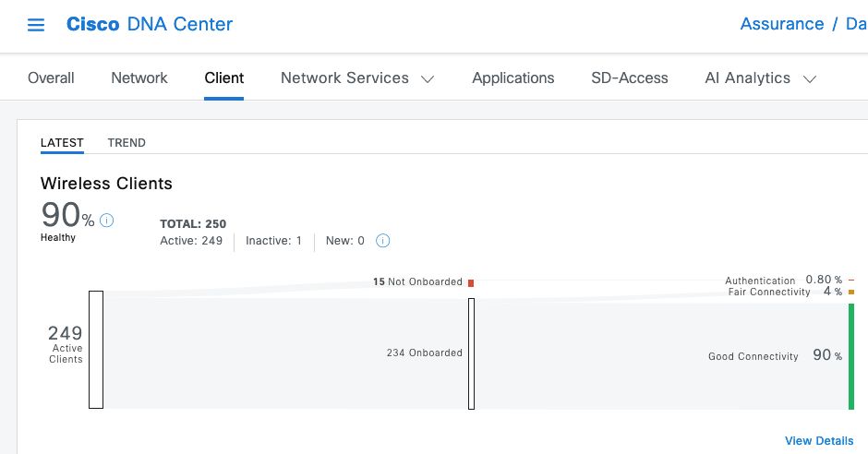Image resolution: width=868 pixels, height=454 pixels.
Task: Show info beside 90% Healthy score
Action: coord(107,221)
